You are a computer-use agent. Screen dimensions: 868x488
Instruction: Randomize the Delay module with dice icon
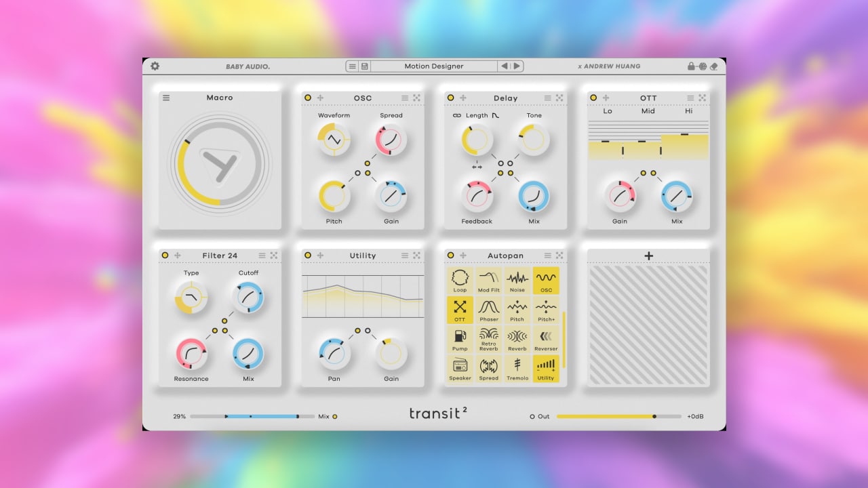pyautogui.click(x=559, y=98)
